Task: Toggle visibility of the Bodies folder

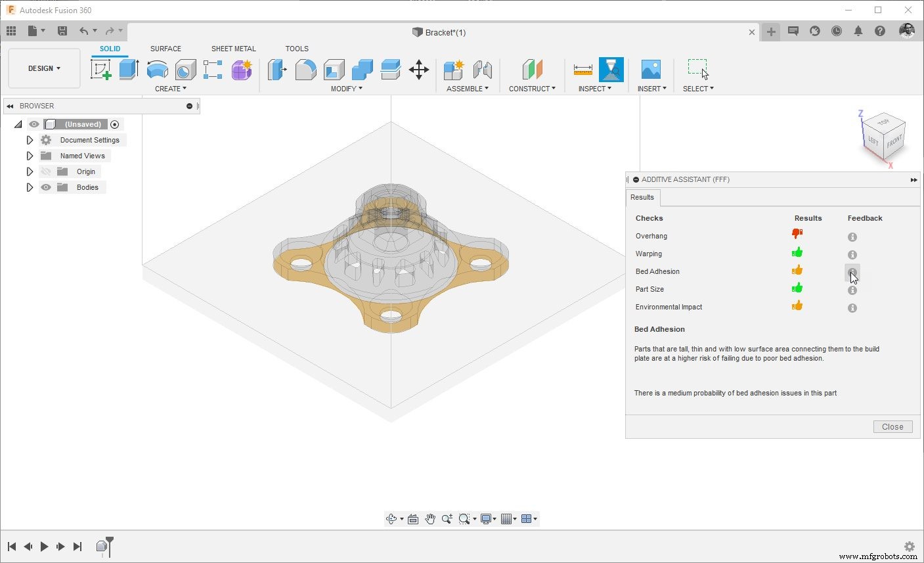Action: [x=45, y=187]
